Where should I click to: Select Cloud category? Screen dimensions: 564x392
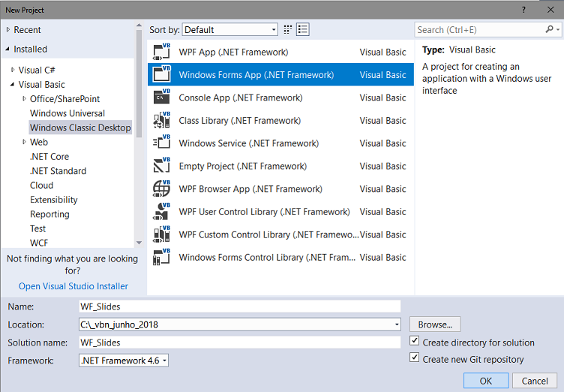42,185
